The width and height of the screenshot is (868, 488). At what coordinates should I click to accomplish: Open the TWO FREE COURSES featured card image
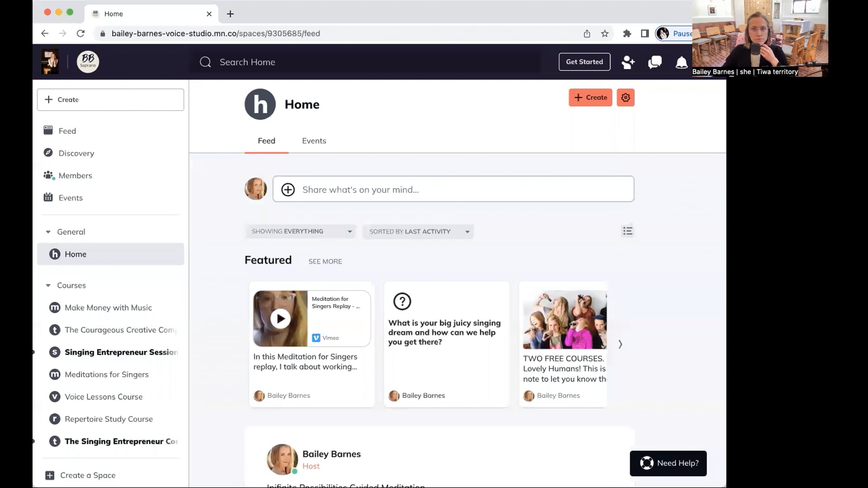click(x=565, y=320)
